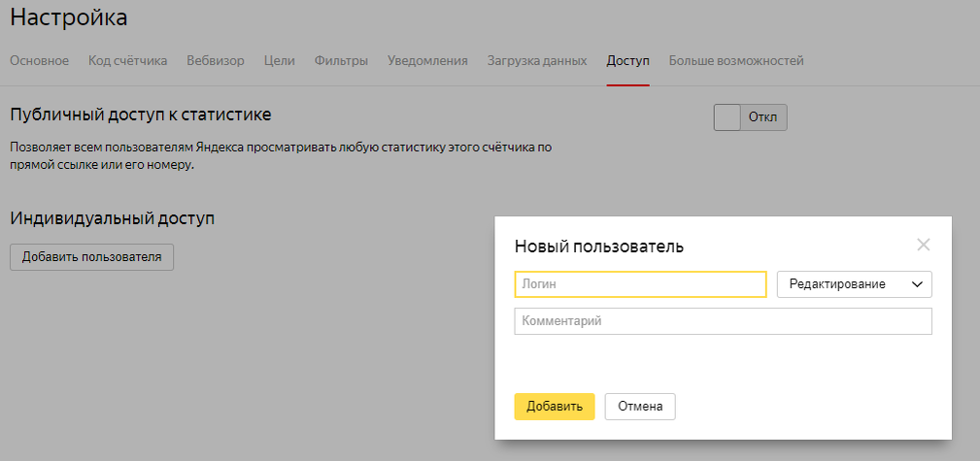Screen dimensions: 980x461
Task: Click into the Комментарий field
Action: coord(724,321)
